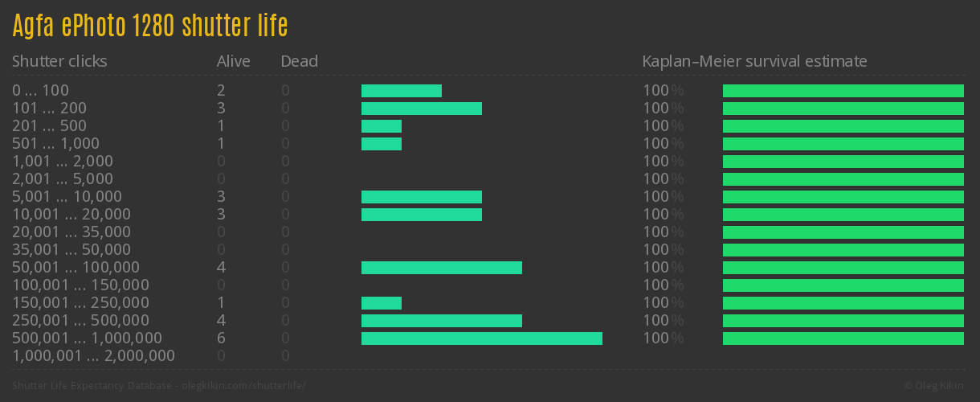Click the survival bar in the 0 ... 100 row
Screen dimensions: 980x402
click(843, 91)
